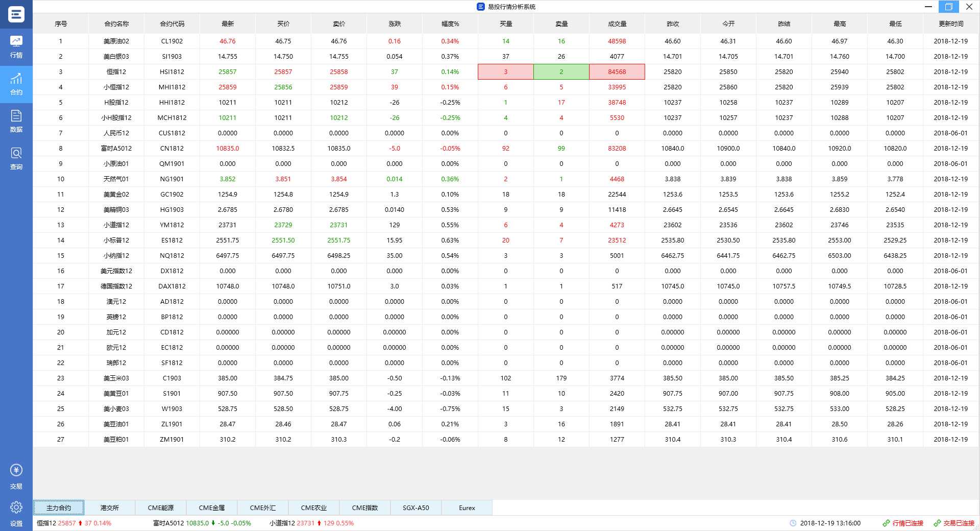Click highlighted buy volume 3 in 恒指12 row
This screenshot has width=980, height=531.
tap(506, 71)
